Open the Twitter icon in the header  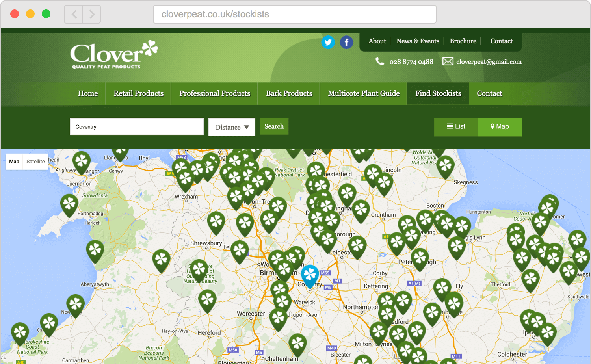328,42
